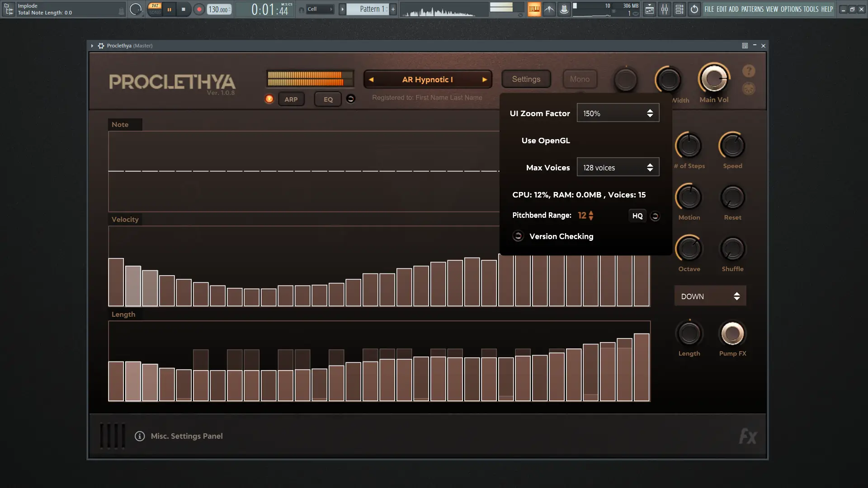Viewport: 868px width, 488px height.
Task: Click the info icon in status bar
Action: click(140, 436)
